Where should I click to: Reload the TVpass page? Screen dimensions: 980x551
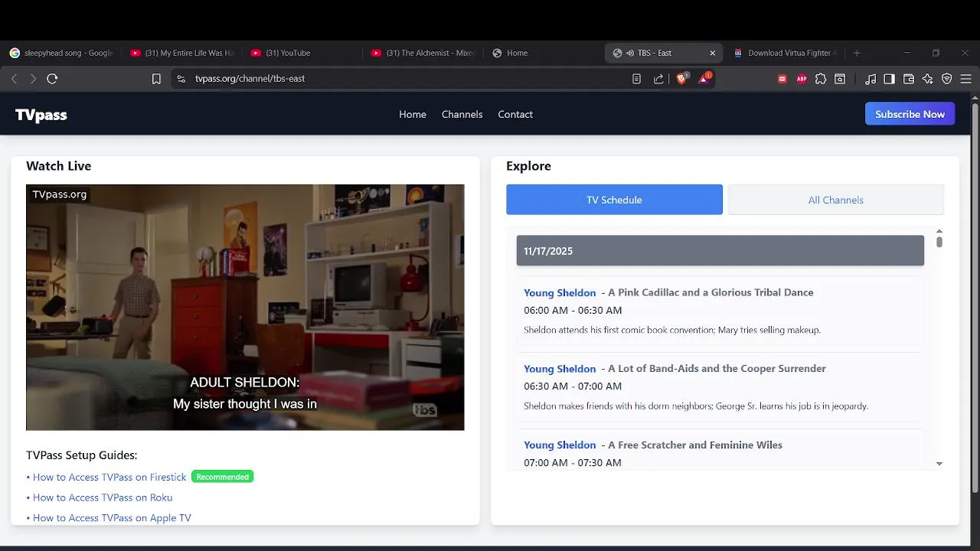click(52, 79)
